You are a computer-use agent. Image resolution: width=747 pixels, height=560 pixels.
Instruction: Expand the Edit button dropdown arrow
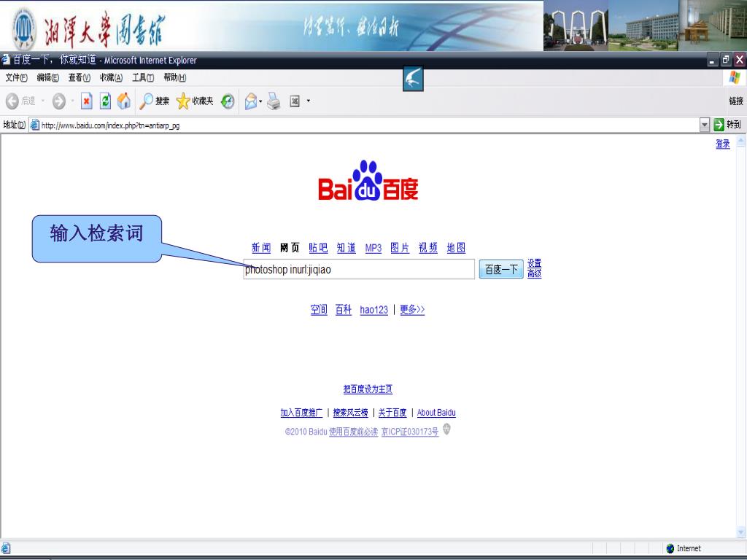point(309,101)
